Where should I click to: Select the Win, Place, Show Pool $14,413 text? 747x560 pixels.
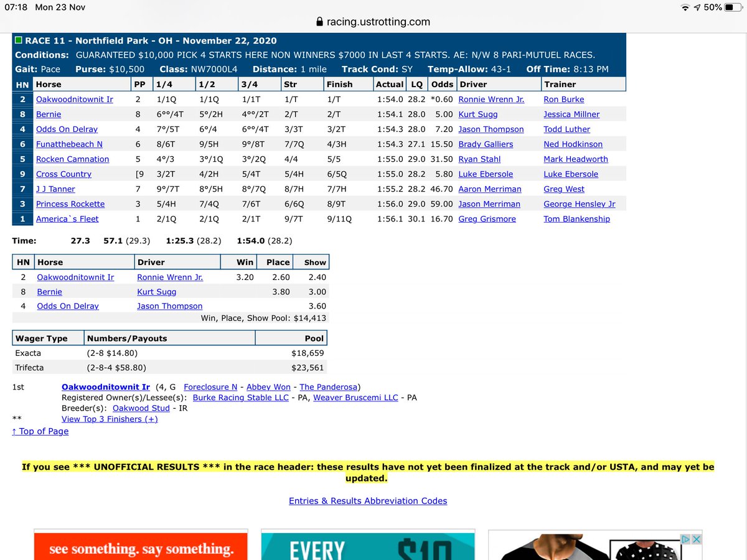point(264,318)
